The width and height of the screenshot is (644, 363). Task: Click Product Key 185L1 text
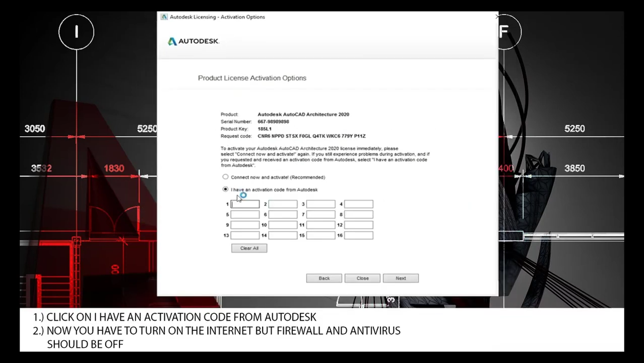[265, 129]
